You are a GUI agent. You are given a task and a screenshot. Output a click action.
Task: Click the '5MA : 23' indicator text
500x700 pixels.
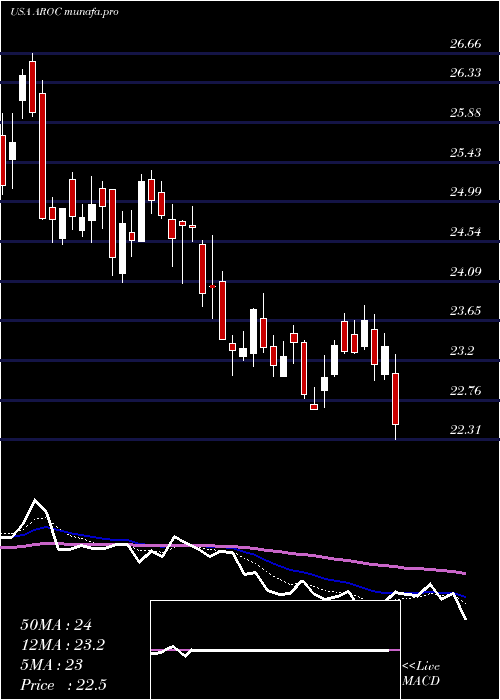click(51, 665)
